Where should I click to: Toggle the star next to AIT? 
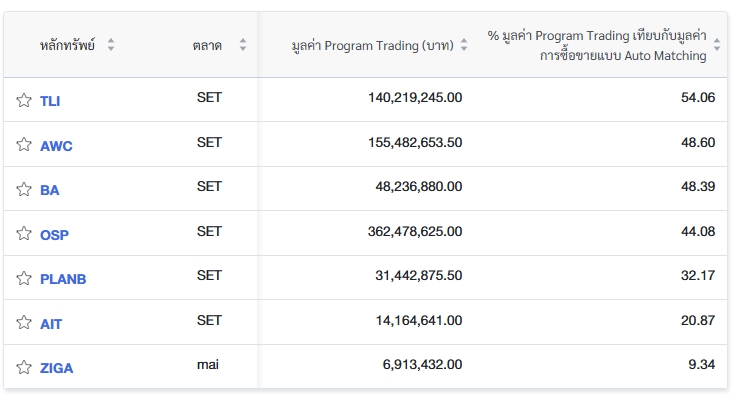tap(24, 323)
